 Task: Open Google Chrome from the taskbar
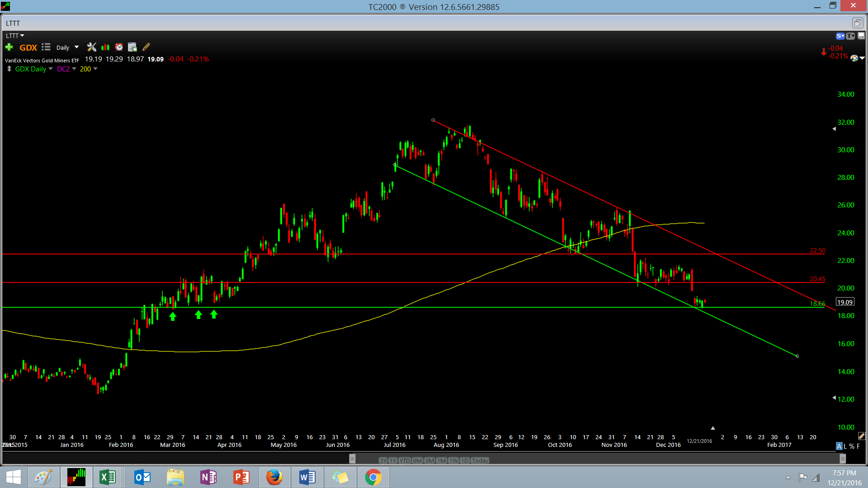coord(373,477)
